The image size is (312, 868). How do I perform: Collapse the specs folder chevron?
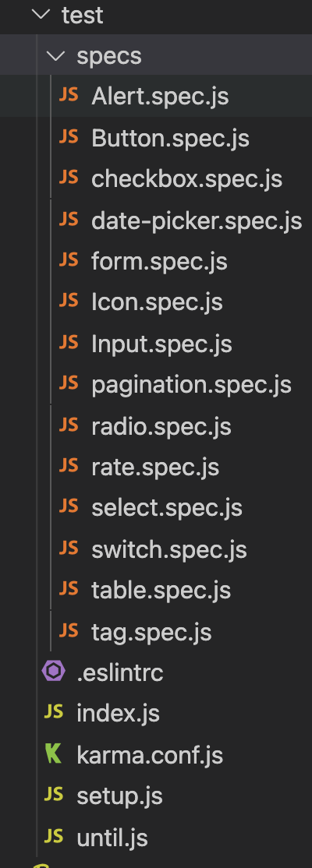(56, 56)
